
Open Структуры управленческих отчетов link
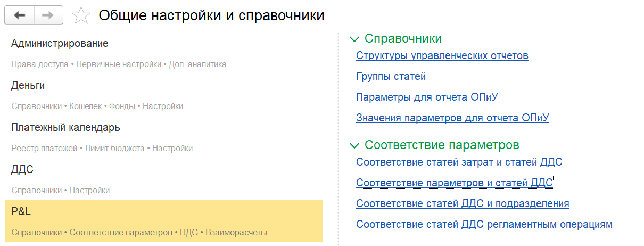tap(442, 55)
